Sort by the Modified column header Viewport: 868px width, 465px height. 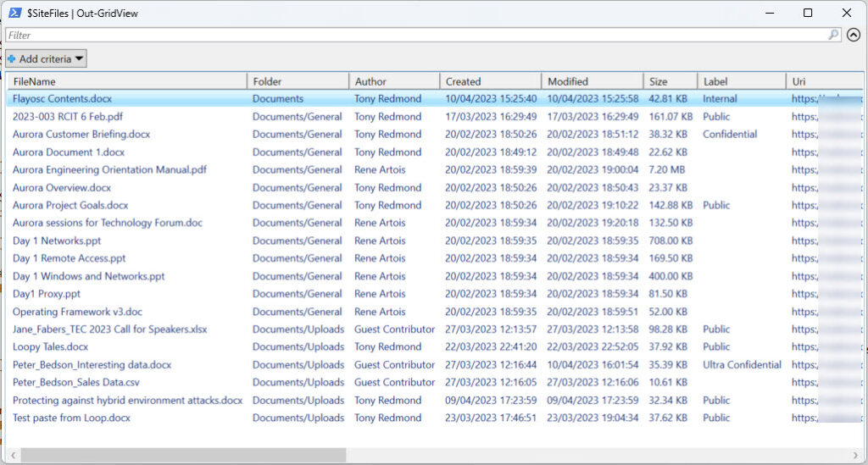point(593,81)
